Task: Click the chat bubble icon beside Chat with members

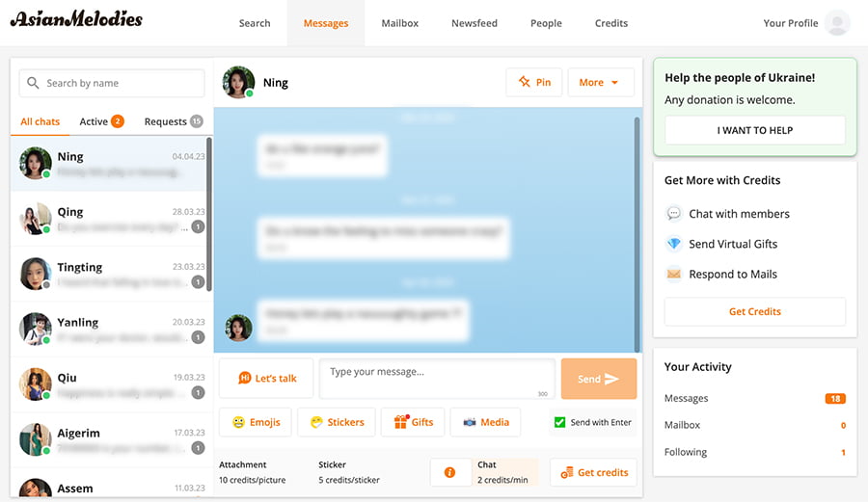Action: click(674, 213)
